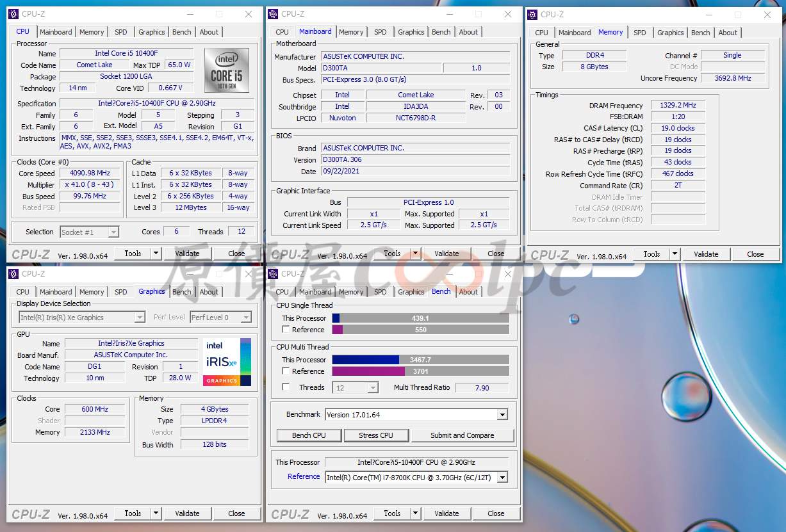Click the multi thread Reference bar showing 3701
Viewport: 786px width, 532px height.
coord(421,371)
